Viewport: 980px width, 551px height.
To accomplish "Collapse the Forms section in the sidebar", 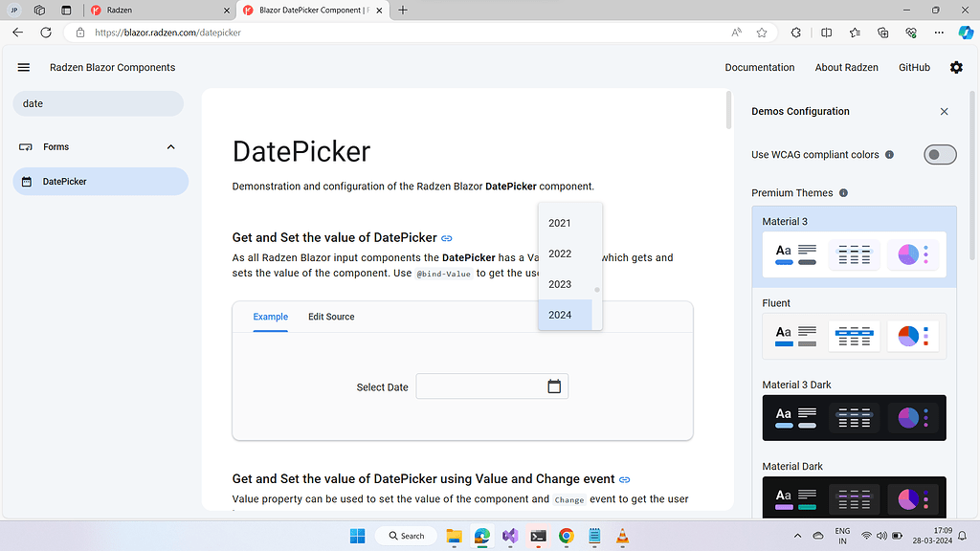I will tap(170, 146).
